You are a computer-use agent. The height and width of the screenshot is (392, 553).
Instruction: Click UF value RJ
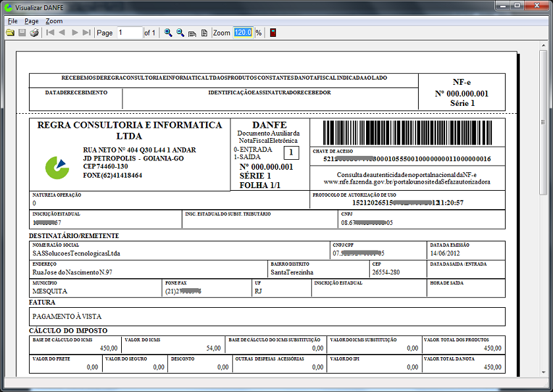point(258,291)
